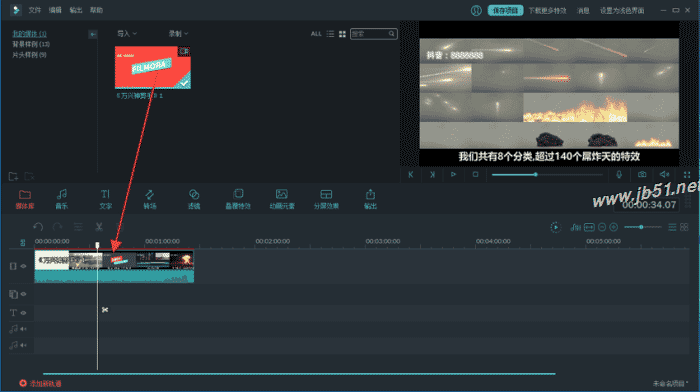Click the ALL media filter
Image resolution: width=700 pixels, height=392 pixels.
coord(316,33)
